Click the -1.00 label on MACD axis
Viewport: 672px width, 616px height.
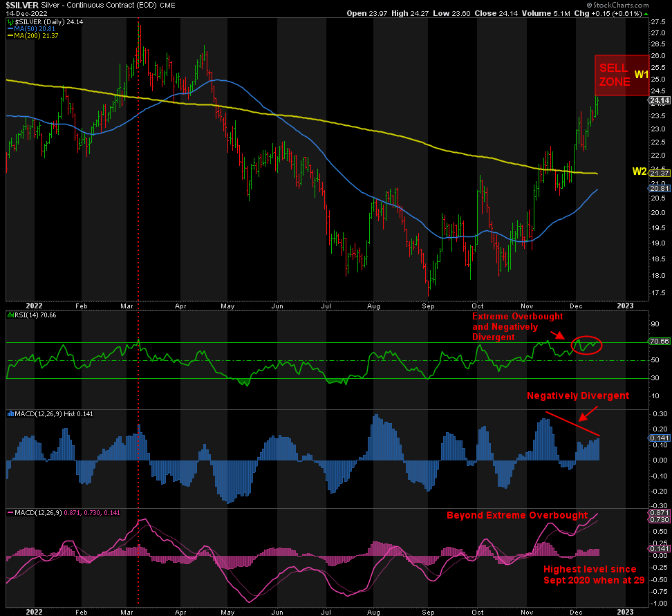coord(659,604)
